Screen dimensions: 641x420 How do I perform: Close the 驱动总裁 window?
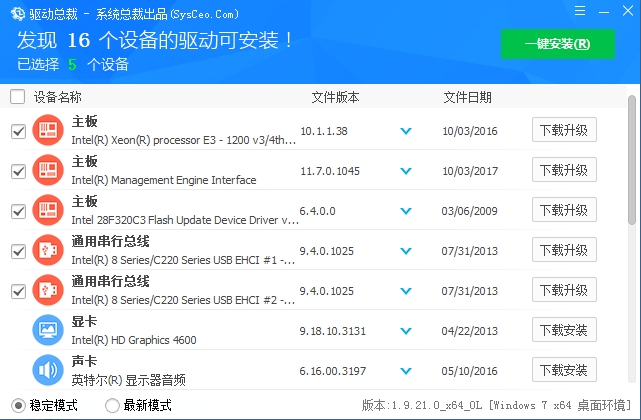click(x=628, y=11)
